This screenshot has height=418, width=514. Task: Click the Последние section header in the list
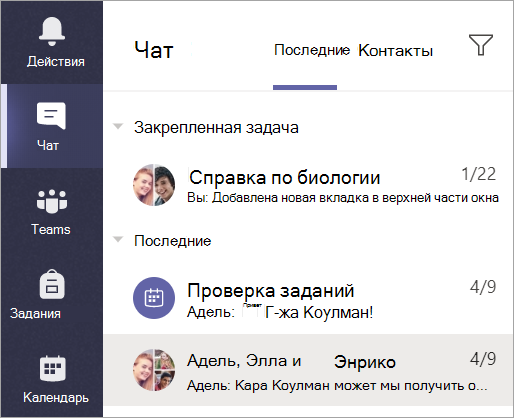point(172,241)
